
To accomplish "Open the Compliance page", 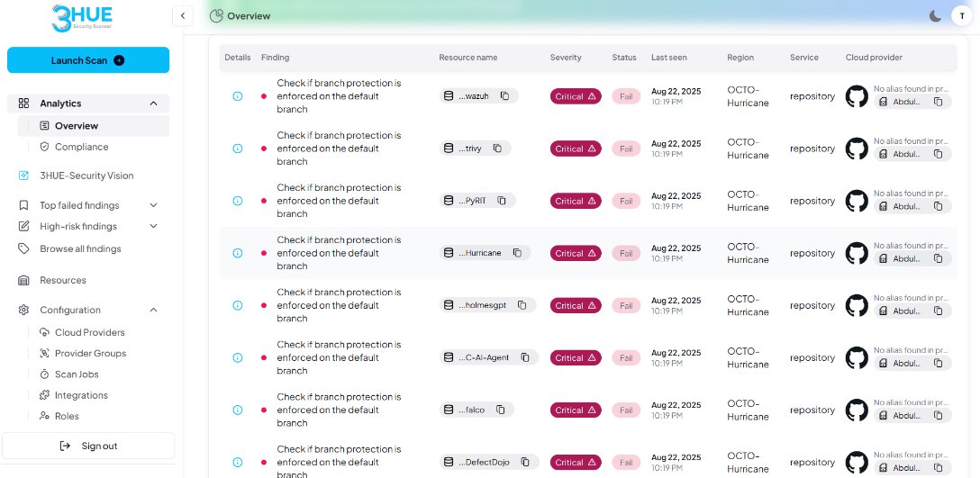I will (81, 147).
